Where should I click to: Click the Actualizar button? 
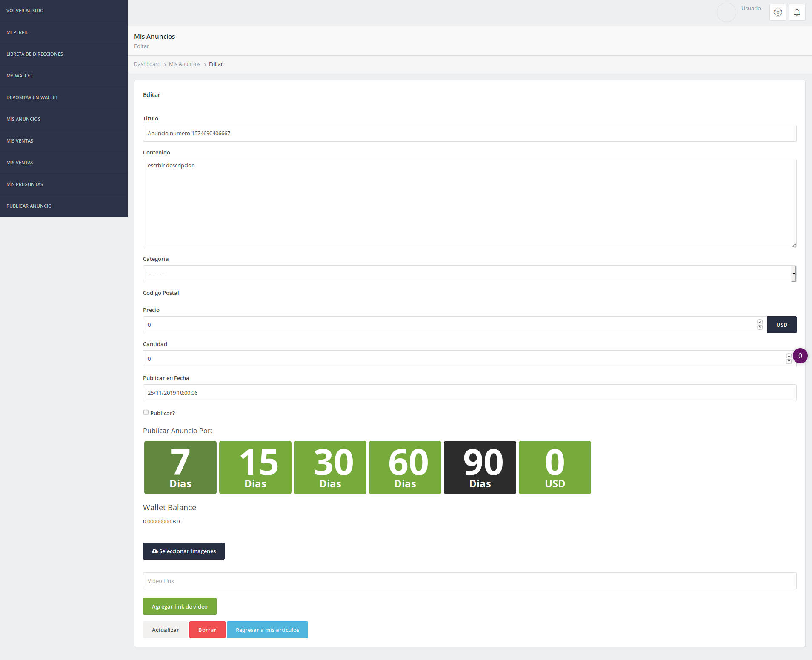click(x=165, y=630)
